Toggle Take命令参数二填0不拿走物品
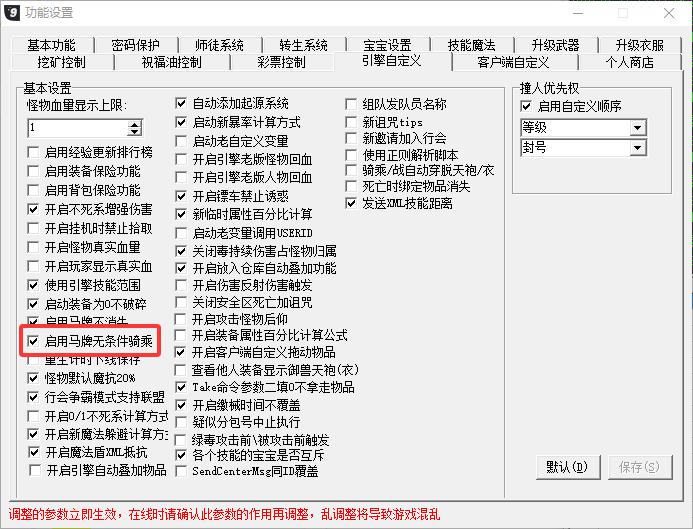 point(181,388)
